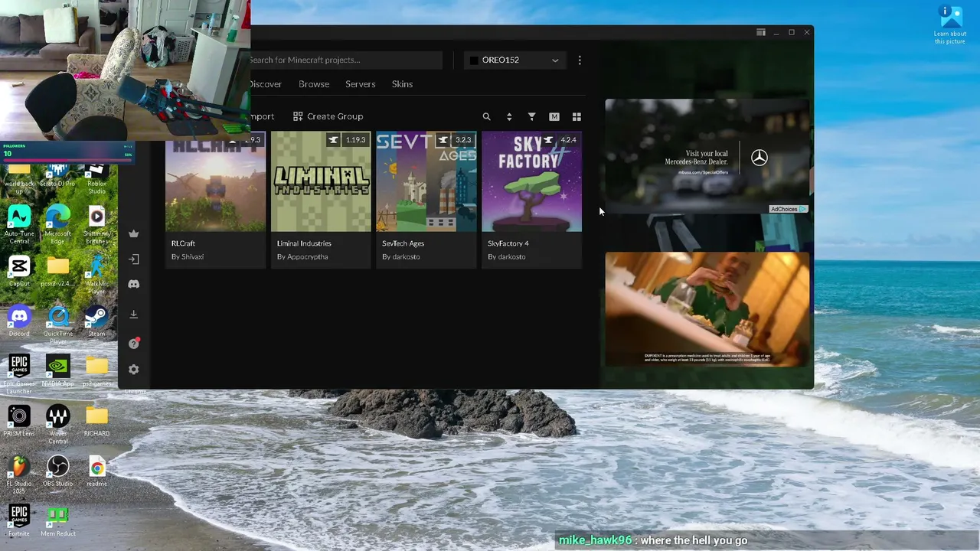Open the Skins tab

[403, 84]
